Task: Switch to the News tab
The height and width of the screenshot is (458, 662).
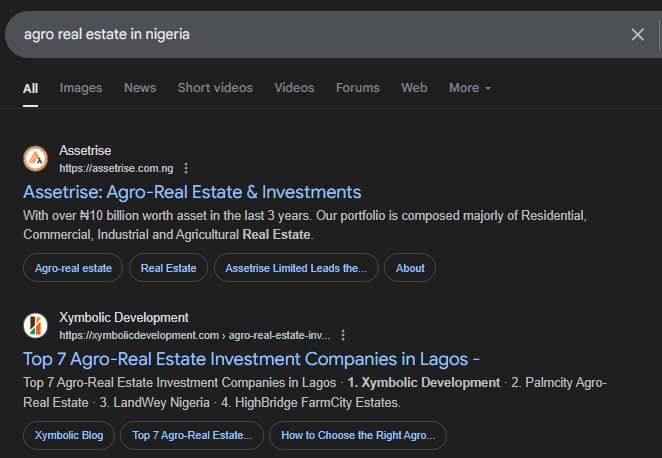Action: (140, 88)
